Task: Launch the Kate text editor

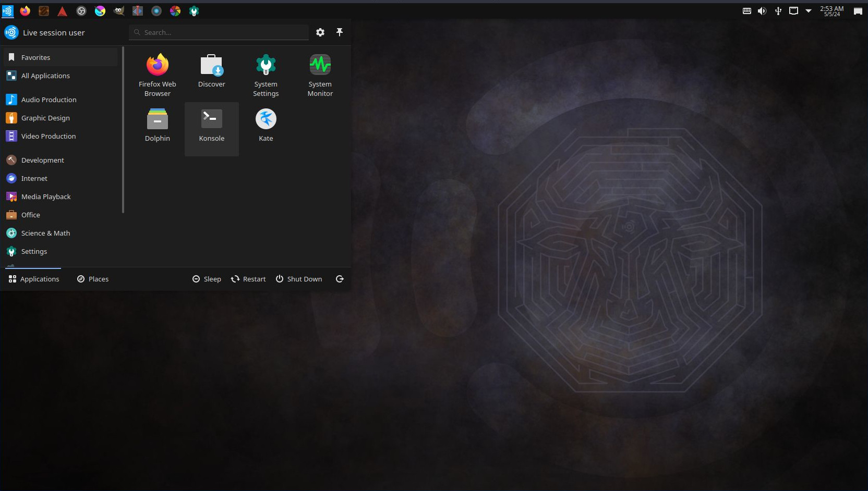Action: (x=266, y=126)
